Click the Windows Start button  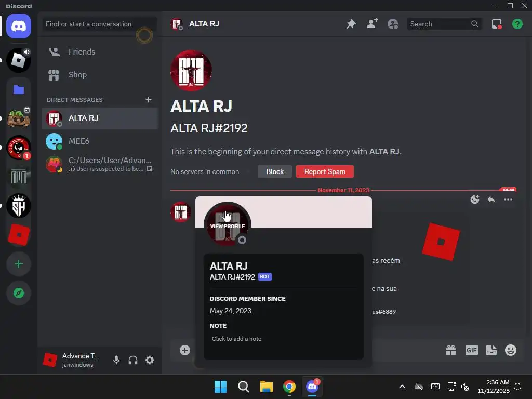pyautogui.click(x=220, y=387)
